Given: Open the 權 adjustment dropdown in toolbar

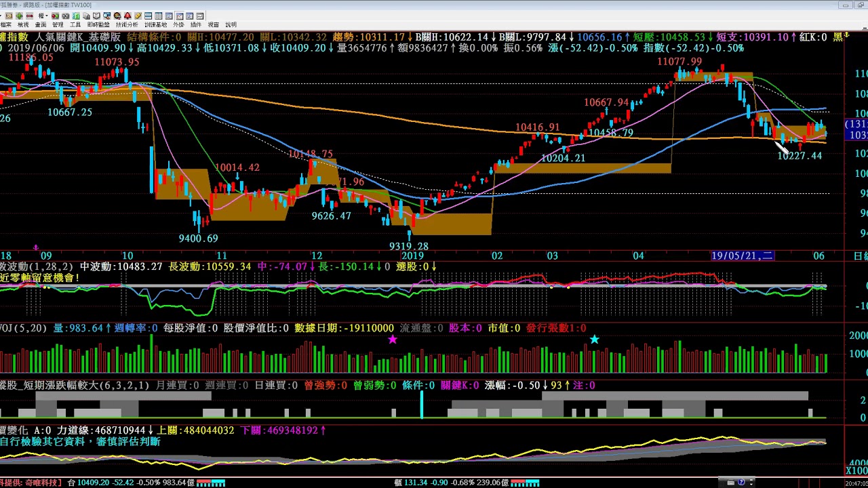Looking at the screenshot, I should pyautogui.click(x=43, y=16).
